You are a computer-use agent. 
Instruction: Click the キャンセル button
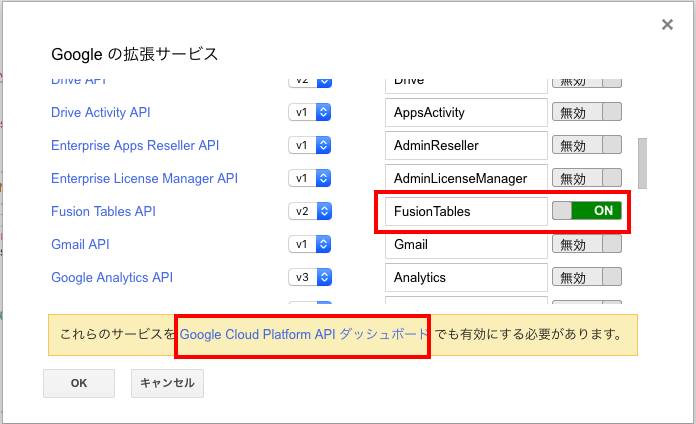tap(167, 383)
